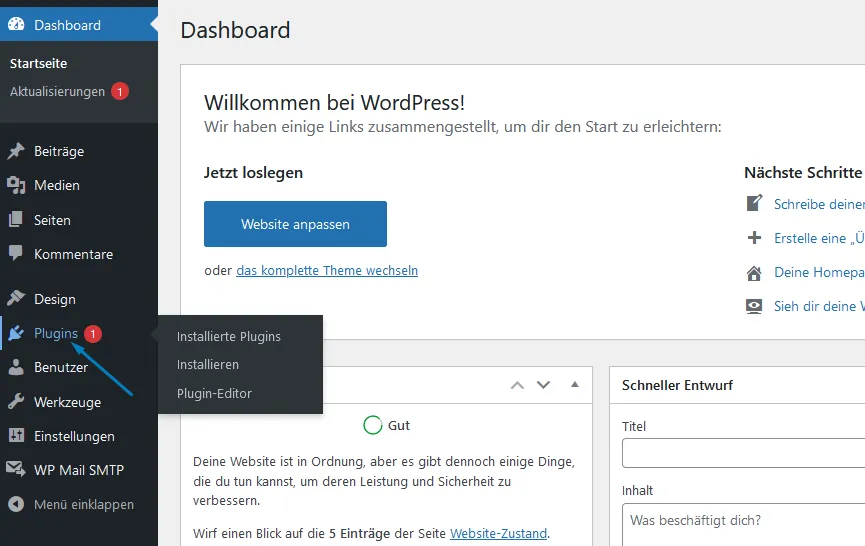Click the Willkommen bei WordPress heading

coord(334,103)
